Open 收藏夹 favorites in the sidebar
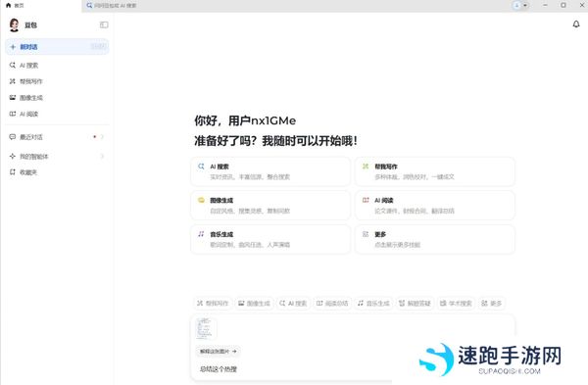Image resolution: width=588 pixels, height=385 pixels. 57,172
